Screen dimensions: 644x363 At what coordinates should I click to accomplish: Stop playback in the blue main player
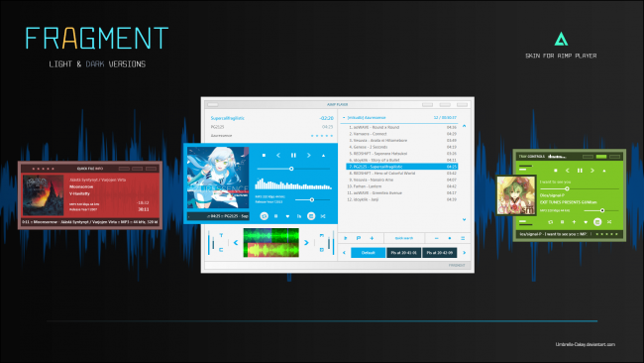coord(265,156)
